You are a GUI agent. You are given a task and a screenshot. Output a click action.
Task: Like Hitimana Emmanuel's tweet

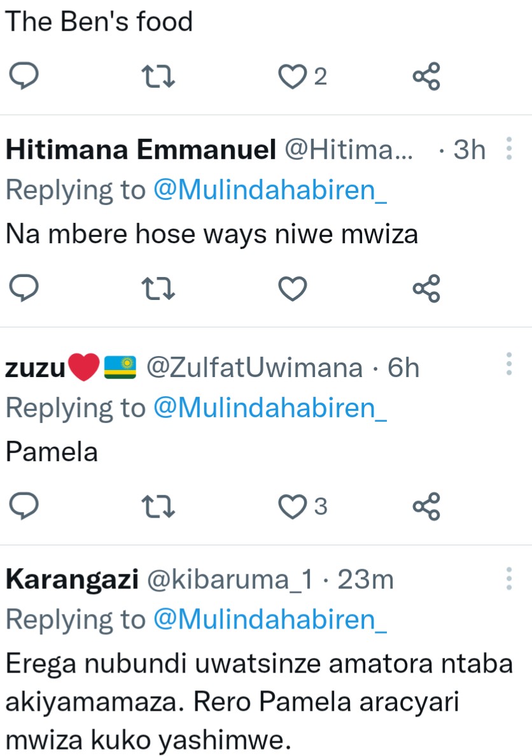click(293, 290)
